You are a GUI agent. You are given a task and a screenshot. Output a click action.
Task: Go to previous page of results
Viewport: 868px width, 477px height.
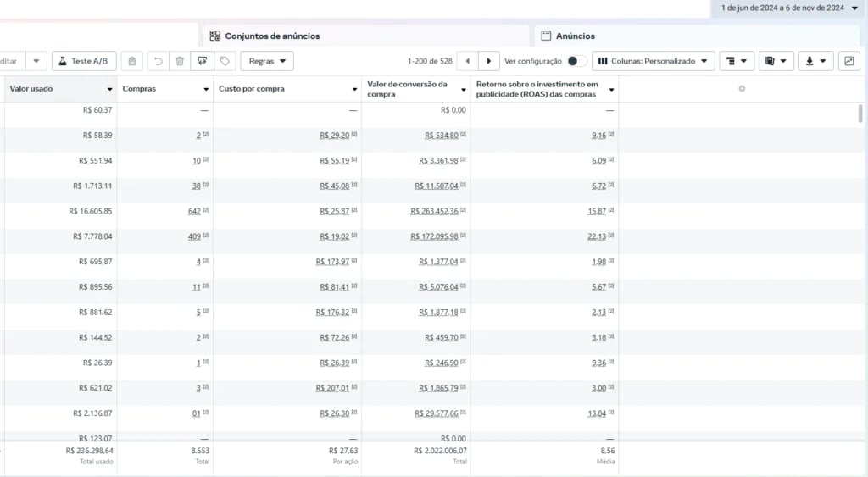(x=467, y=61)
